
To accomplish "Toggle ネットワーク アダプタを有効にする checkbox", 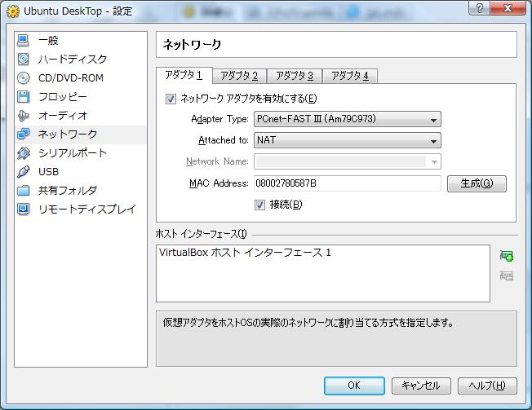I will (171, 99).
